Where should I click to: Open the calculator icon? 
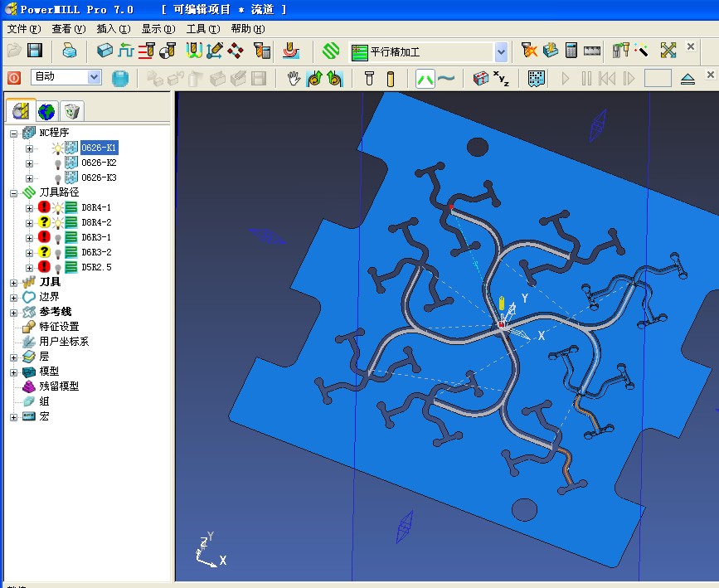click(x=571, y=50)
